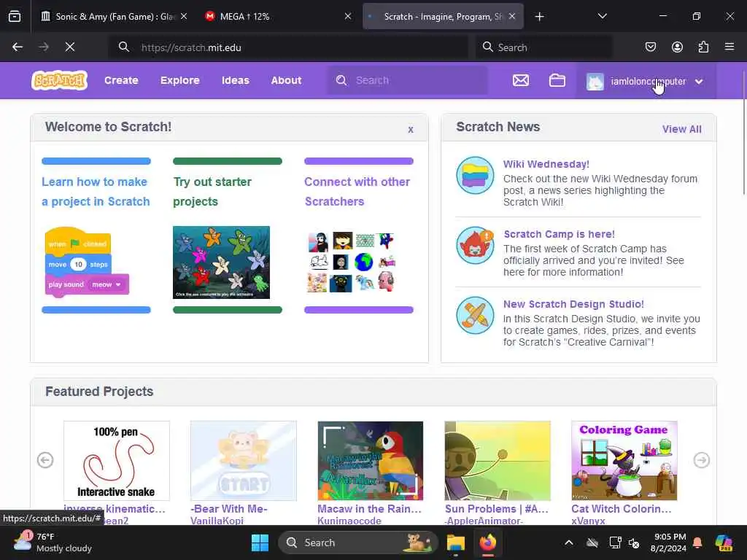Open the Firefox extensions puzzle icon
The height and width of the screenshot is (560, 747).
(x=703, y=47)
